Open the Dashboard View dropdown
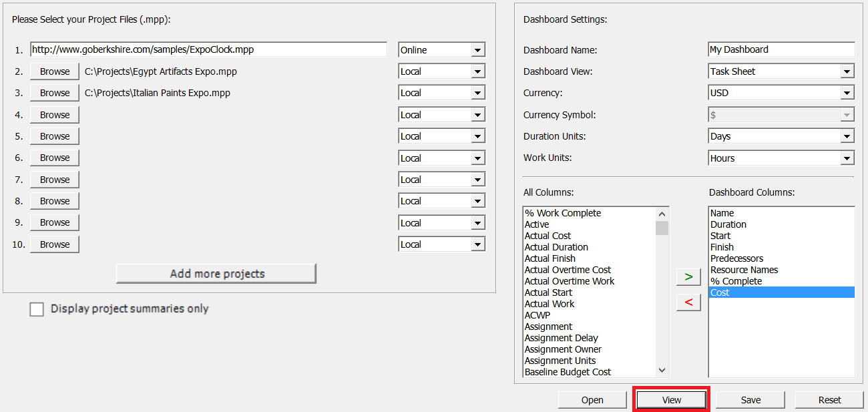Image resolution: width=868 pixels, height=412 pixels. click(x=847, y=71)
